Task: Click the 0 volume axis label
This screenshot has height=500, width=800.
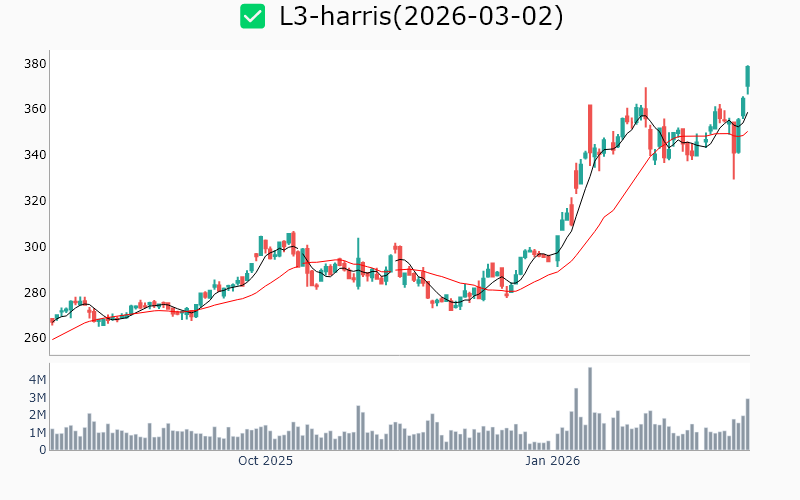Action: (x=42, y=450)
